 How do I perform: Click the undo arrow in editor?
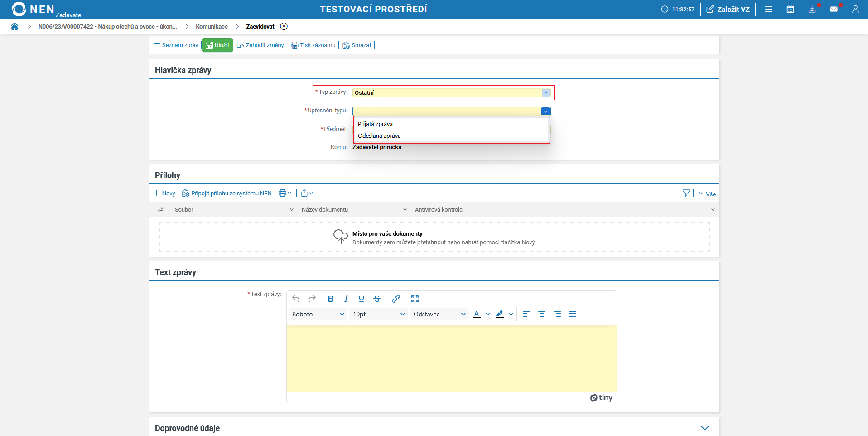[x=296, y=299]
